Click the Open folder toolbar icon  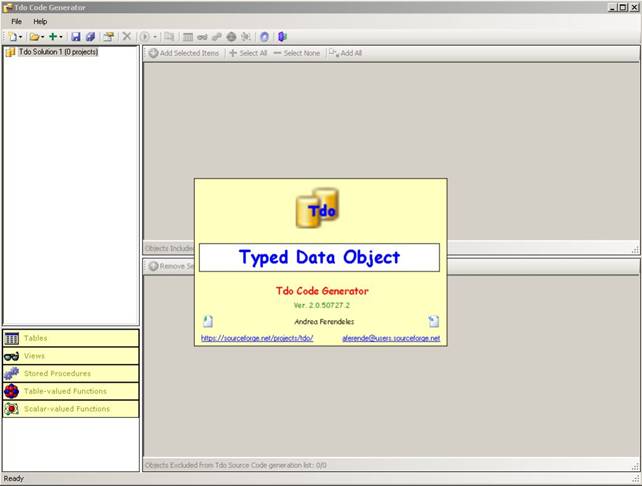pyautogui.click(x=34, y=37)
